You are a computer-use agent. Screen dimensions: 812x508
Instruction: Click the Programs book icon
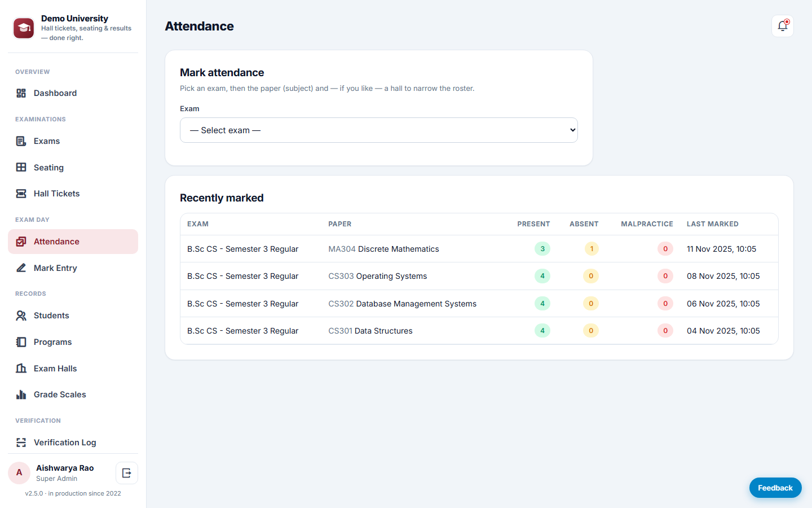(x=21, y=342)
